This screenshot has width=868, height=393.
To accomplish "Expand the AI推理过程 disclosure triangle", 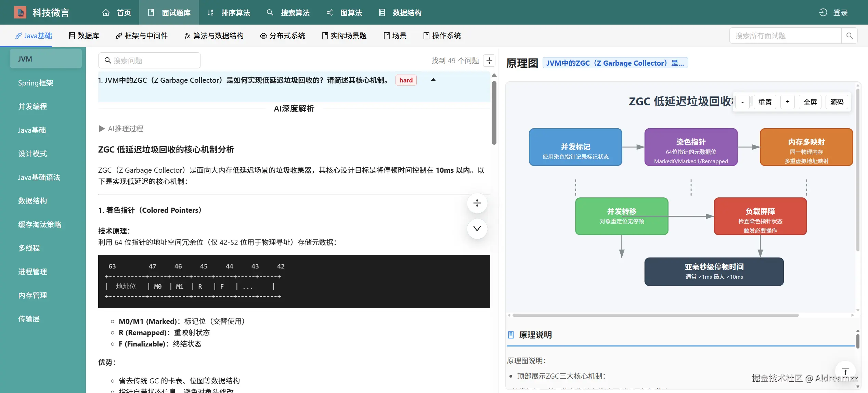I will pyautogui.click(x=102, y=129).
